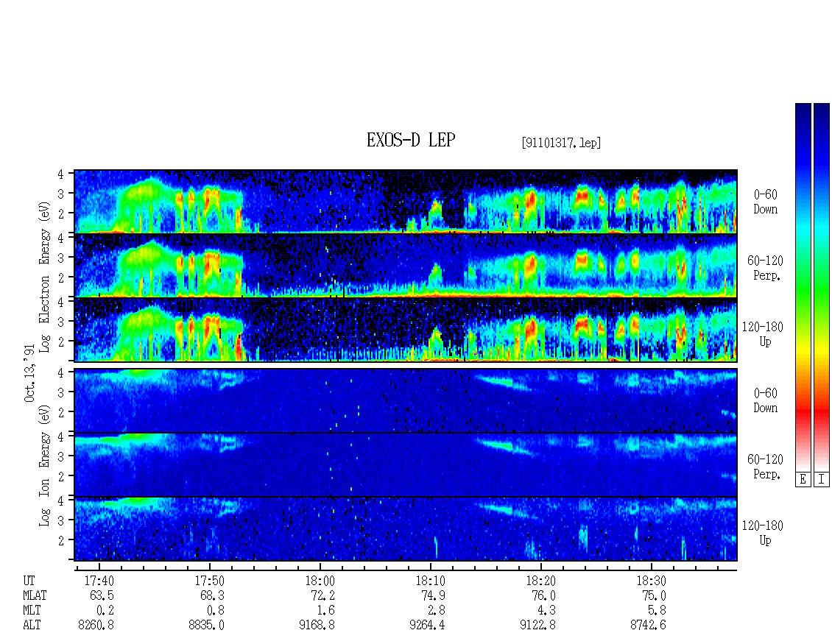The width and height of the screenshot is (832, 644).
Task: Click the MLT value 5.8
Action: point(657,611)
